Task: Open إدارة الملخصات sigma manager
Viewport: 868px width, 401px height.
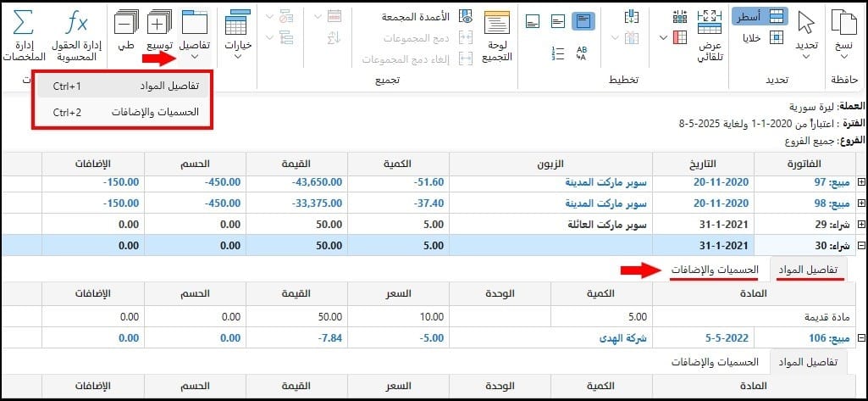Action: [x=23, y=36]
